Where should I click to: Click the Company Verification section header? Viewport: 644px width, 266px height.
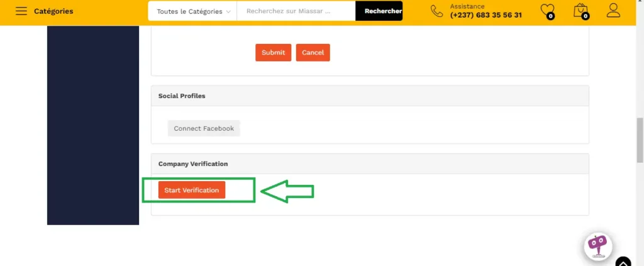tap(193, 164)
